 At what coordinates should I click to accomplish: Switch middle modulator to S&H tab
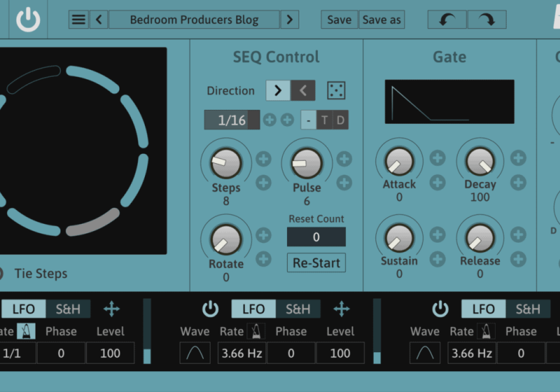pos(297,309)
